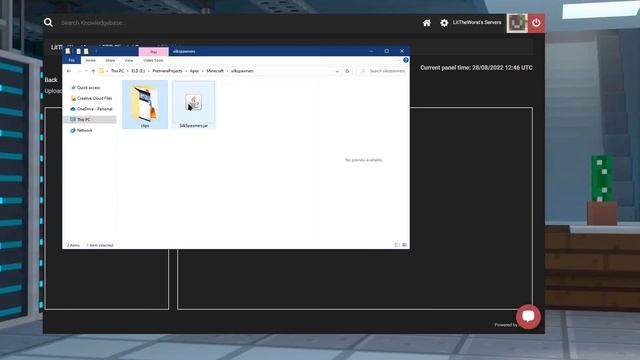Go back in File Explorer

(69, 71)
